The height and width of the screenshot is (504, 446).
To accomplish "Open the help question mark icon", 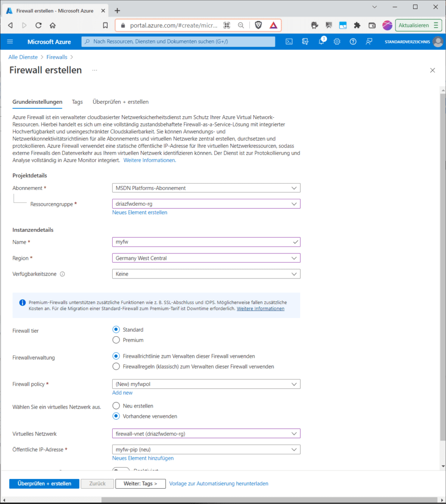I will click(353, 41).
